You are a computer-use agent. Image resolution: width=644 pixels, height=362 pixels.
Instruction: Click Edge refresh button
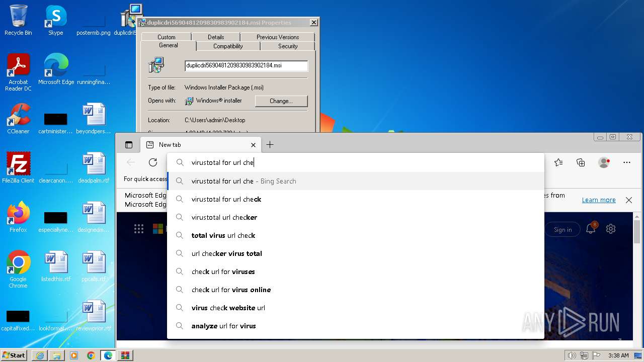click(153, 162)
